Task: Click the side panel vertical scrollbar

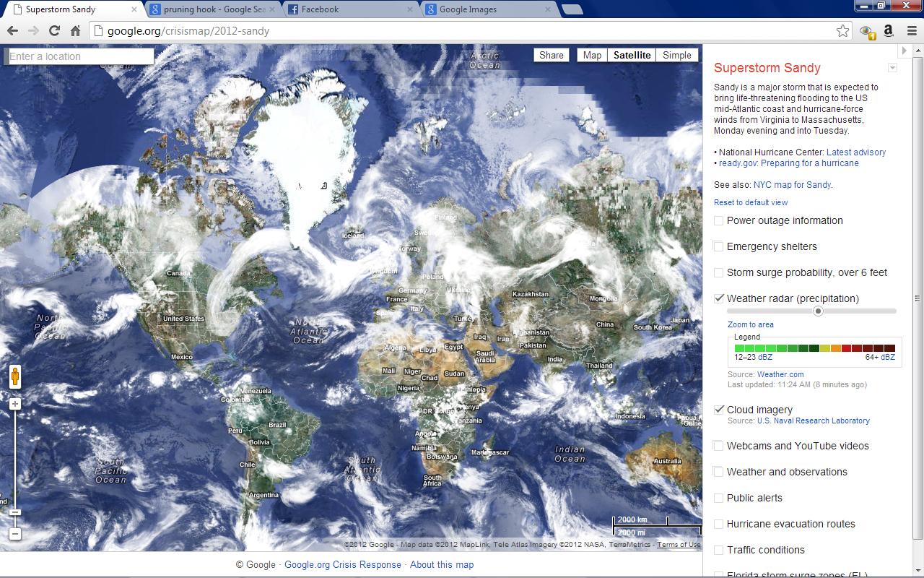Action: click(x=918, y=298)
